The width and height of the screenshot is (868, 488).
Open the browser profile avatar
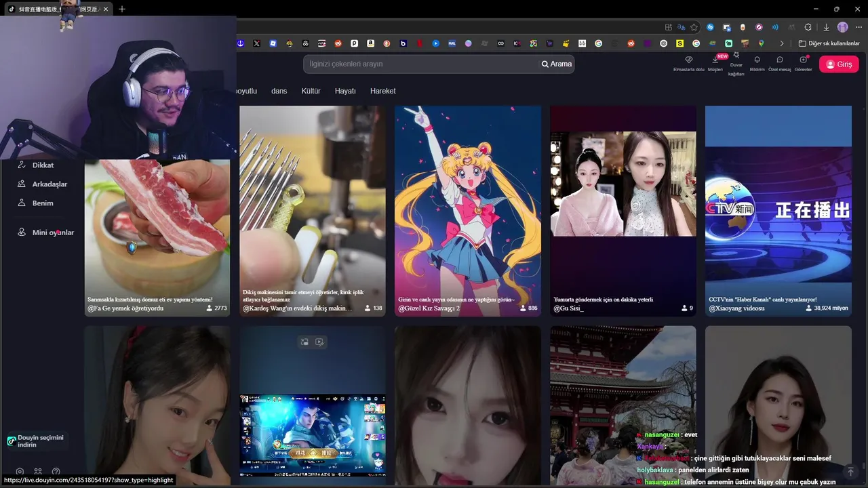tap(842, 27)
